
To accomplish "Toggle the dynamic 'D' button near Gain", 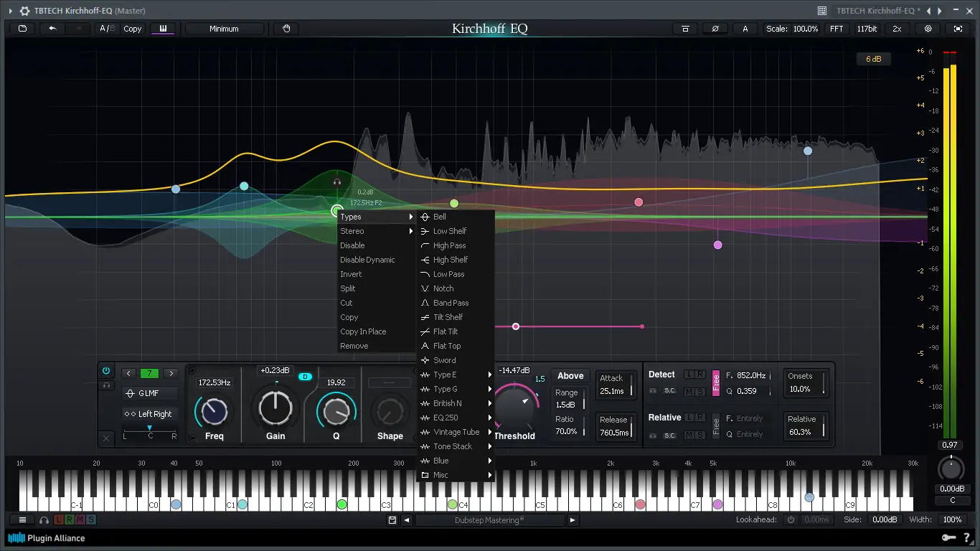I will pyautogui.click(x=305, y=377).
